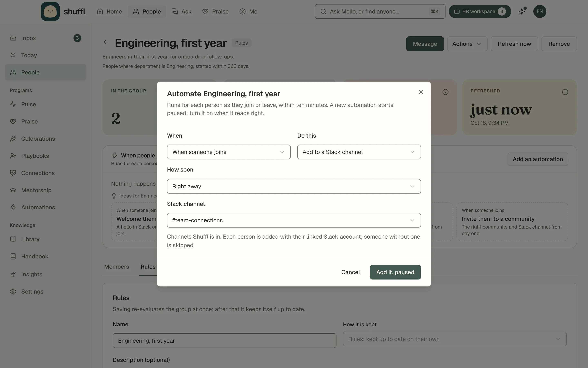Open Playbooks in sidebar

click(46, 156)
